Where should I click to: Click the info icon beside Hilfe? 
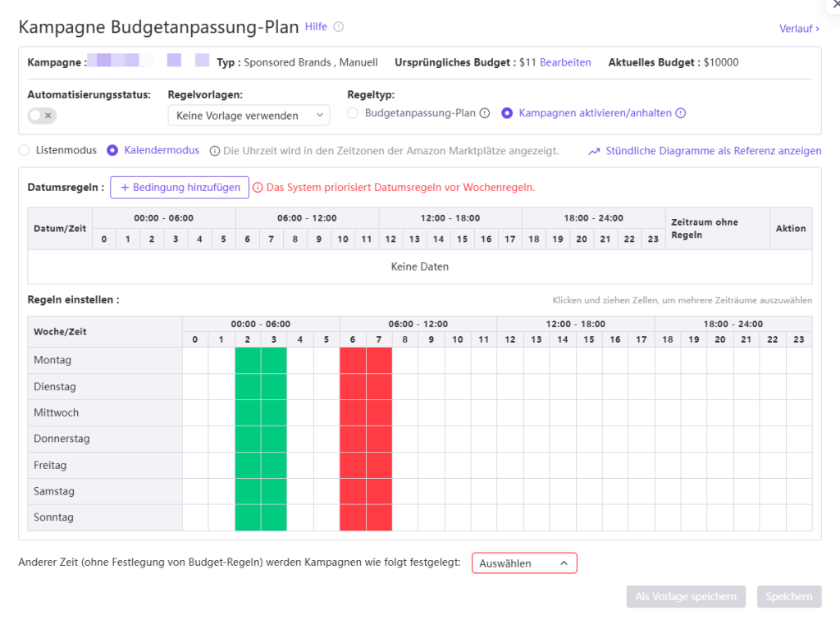point(339,27)
